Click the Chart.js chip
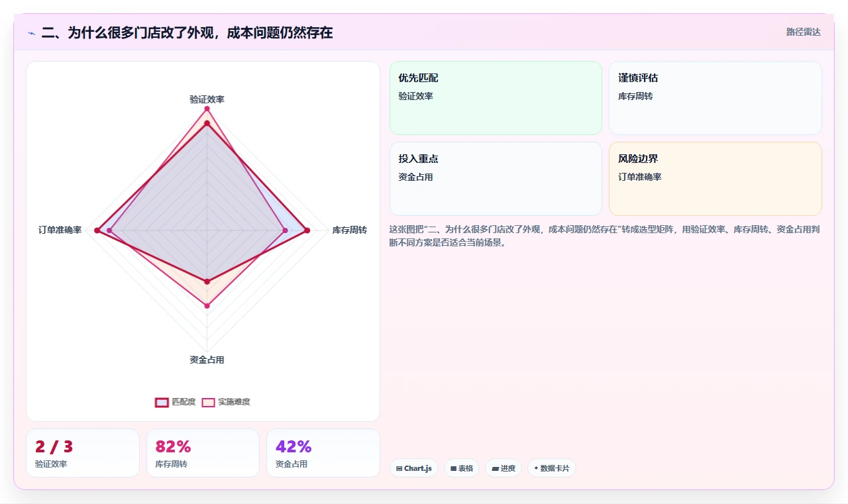The image size is (848, 504). click(414, 468)
